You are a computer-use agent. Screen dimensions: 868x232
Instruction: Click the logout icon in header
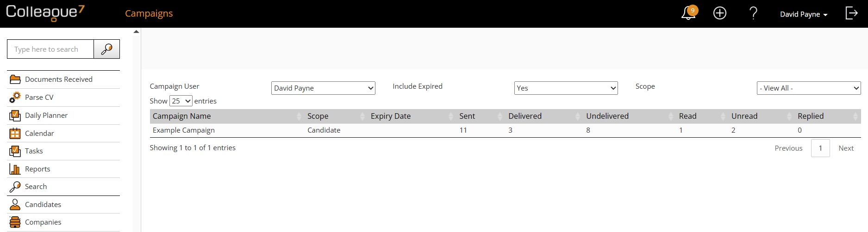(851, 13)
